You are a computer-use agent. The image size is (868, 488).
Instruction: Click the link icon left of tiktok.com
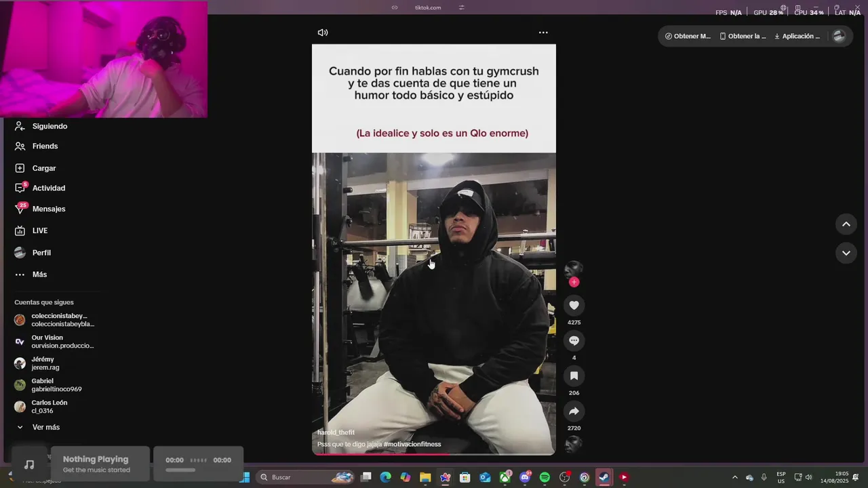[x=395, y=7]
